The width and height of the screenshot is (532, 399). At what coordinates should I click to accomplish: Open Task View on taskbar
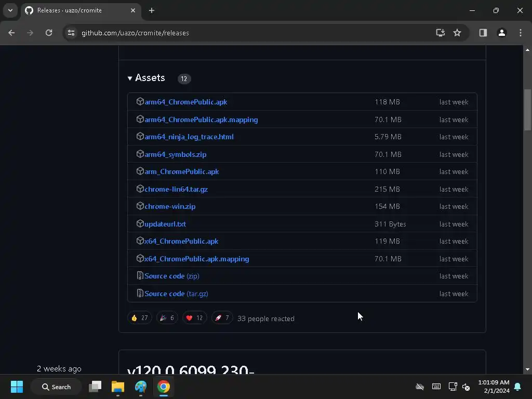point(95,387)
